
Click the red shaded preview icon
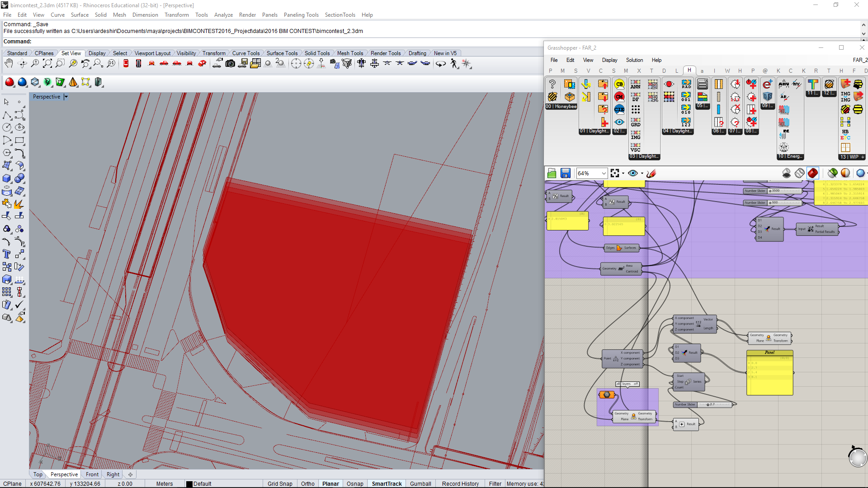pyautogui.click(x=813, y=173)
